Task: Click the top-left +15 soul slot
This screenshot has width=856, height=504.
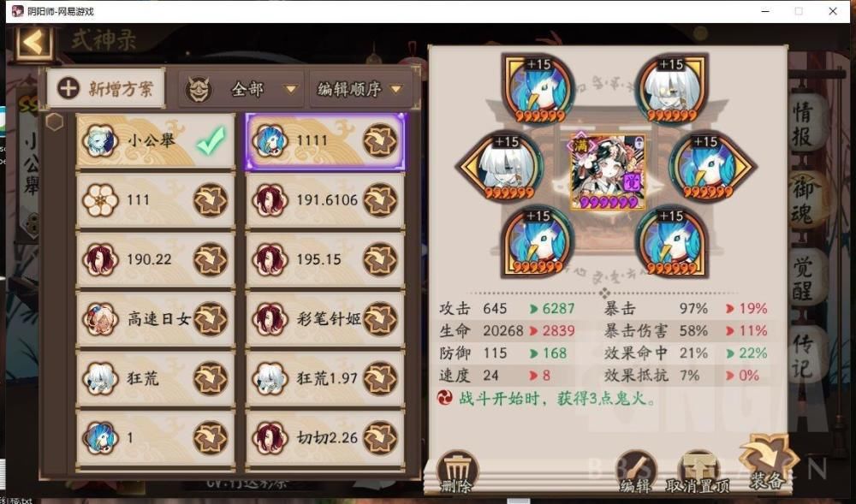Action: pos(538,88)
